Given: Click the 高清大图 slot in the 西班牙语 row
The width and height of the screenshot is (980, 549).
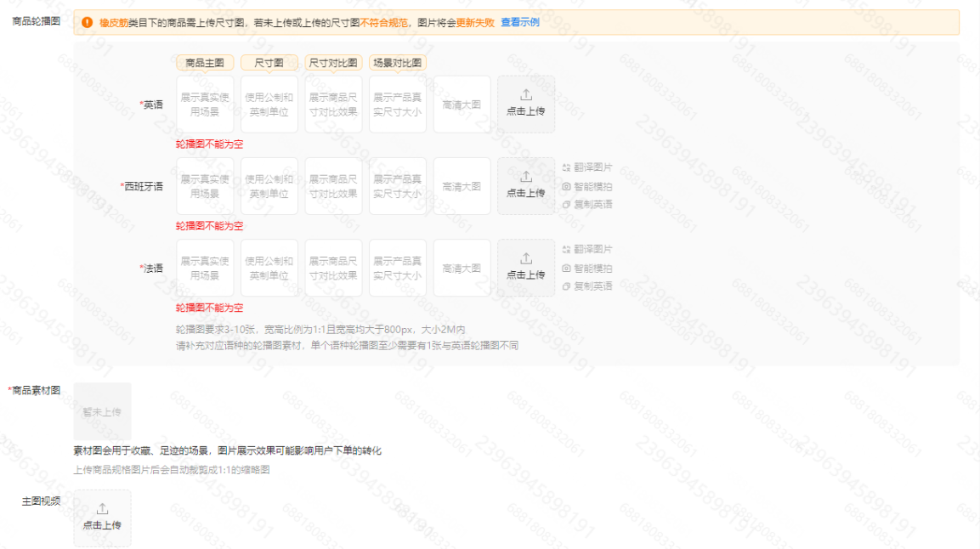Looking at the screenshot, I should 462,186.
